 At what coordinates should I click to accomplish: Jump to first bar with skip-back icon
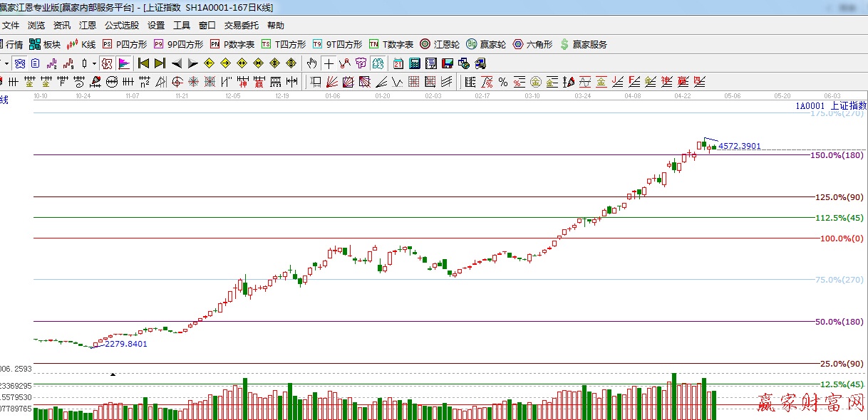click(144, 63)
